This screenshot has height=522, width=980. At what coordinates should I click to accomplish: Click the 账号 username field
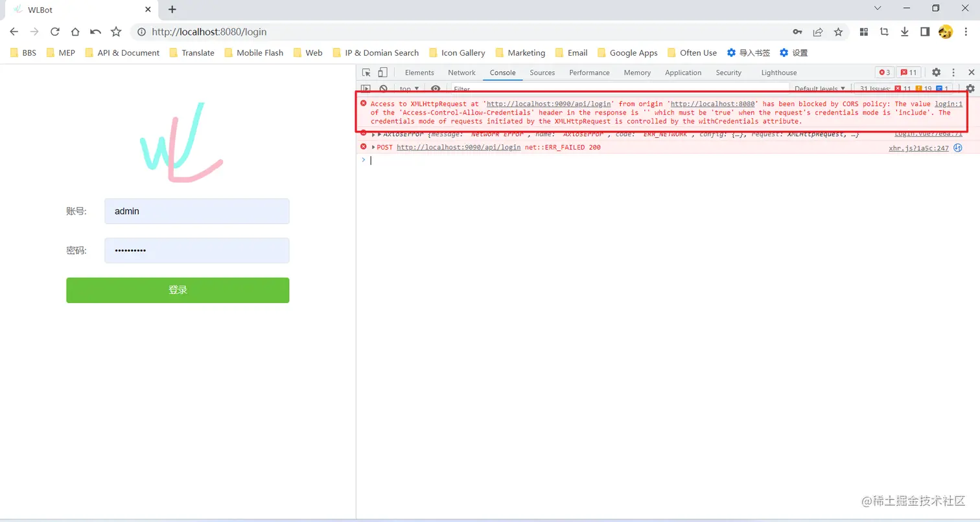197,211
